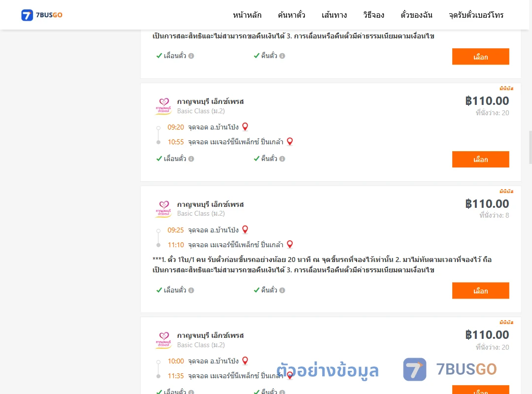Viewport: 532px width, 394px height.
Task: Open the วิธีจอง menu item
Action: click(x=373, y=15)
